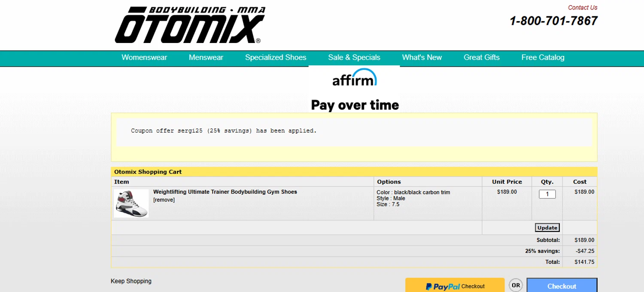Click the Otomix logo
Screen dimensions: 644x292
190,25
